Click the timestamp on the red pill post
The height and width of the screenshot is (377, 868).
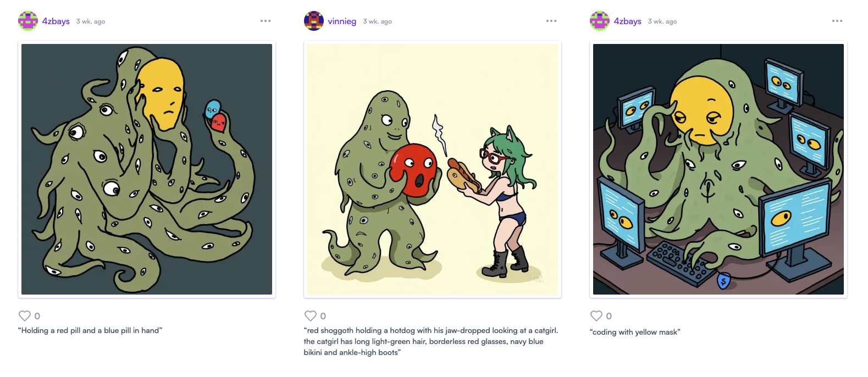[91, 21]
